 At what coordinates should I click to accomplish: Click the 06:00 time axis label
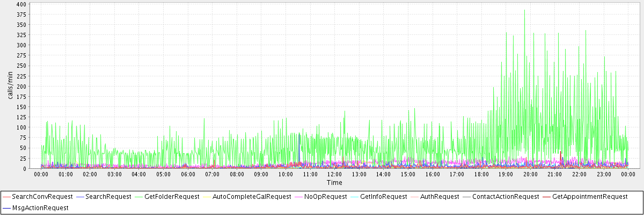click(x=188, y=174)
